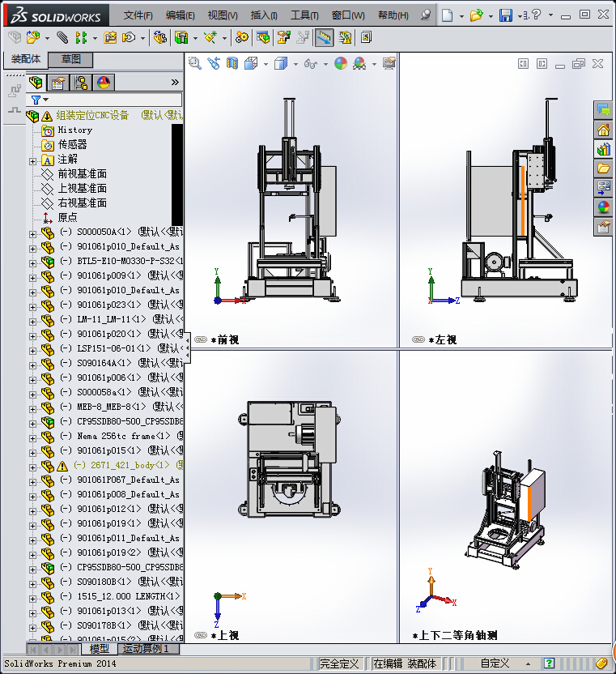This screenshot has width=616, height=674.
Task: Open the SolidWorks Resources home icon
Action: 603,130
